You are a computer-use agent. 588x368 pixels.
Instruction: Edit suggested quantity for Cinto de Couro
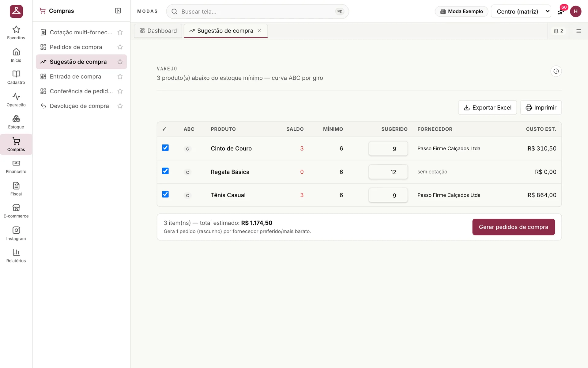[388, 148]
